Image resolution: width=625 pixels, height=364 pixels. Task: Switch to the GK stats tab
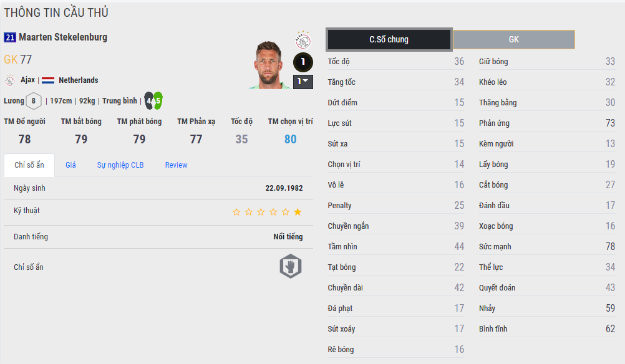(x=513, y=39)
